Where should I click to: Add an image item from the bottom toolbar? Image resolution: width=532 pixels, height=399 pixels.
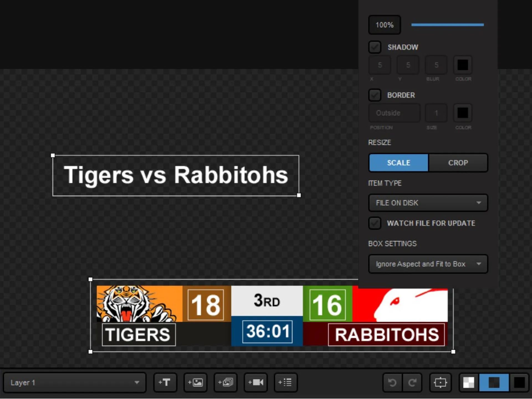pos(195,382)
